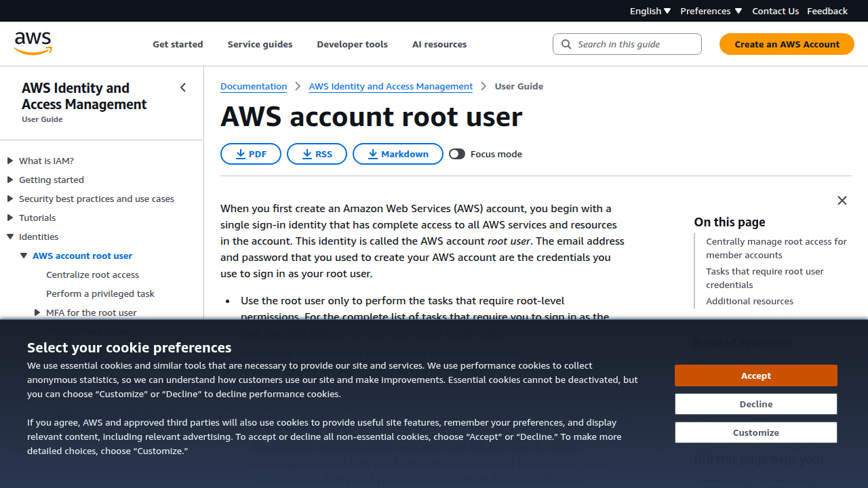Click the PDF download icon
The height and width of the screenshot is (488, 868).
point(240,154)
